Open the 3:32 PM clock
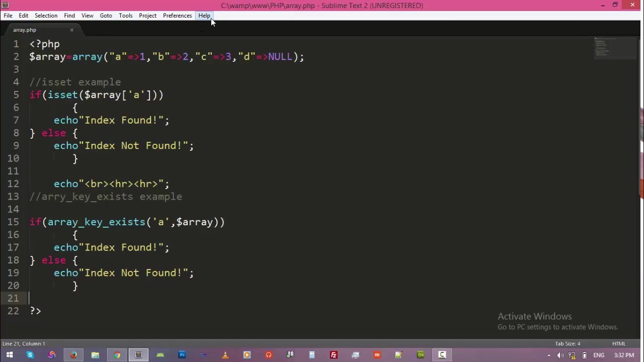644x362 pixels. (624, 355)
